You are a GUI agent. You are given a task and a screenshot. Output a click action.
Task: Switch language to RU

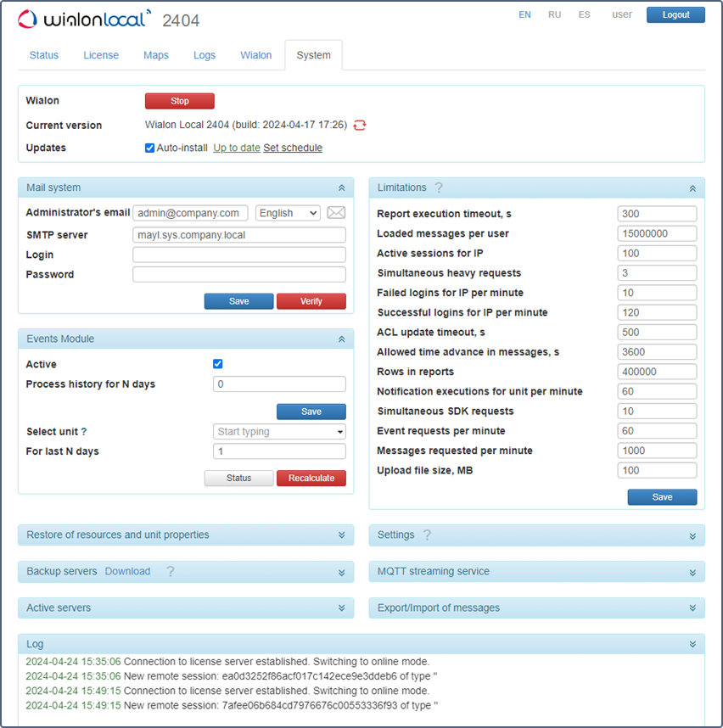click(554, 15)
